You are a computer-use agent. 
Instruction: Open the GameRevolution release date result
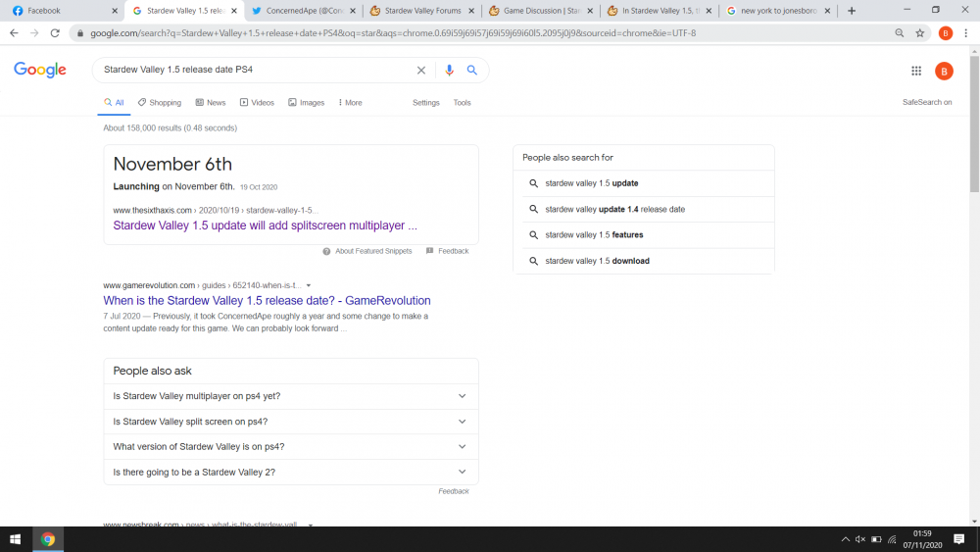click(267, 301)
